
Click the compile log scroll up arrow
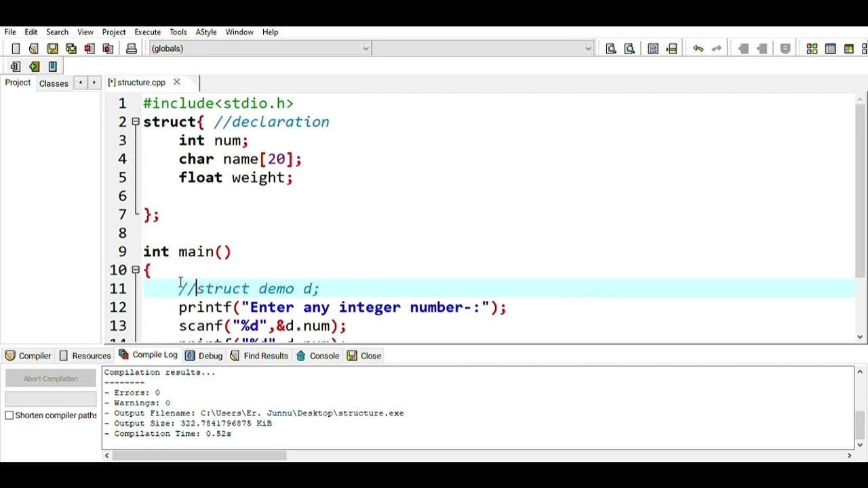pos(860,371)
